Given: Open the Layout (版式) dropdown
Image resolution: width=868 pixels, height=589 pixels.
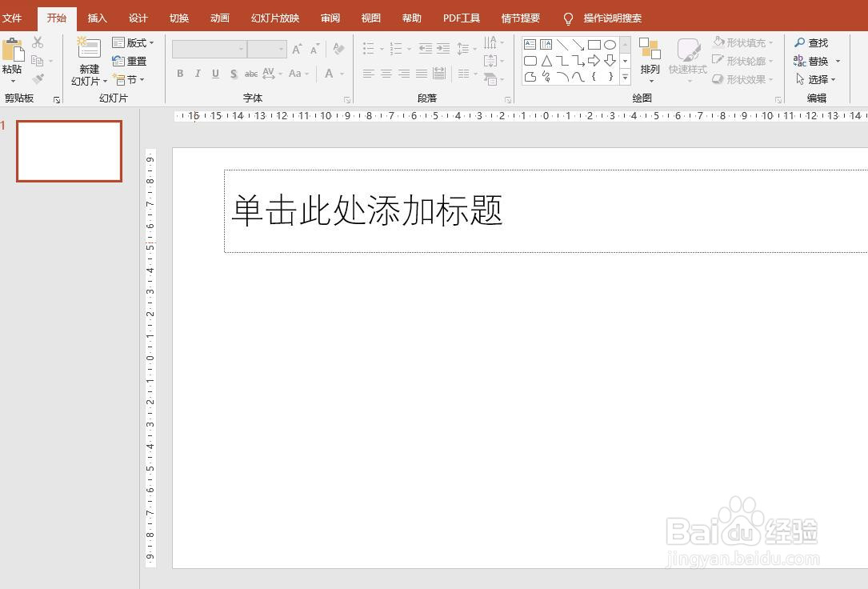Looking at the screenshot, I should pos(134,42).
